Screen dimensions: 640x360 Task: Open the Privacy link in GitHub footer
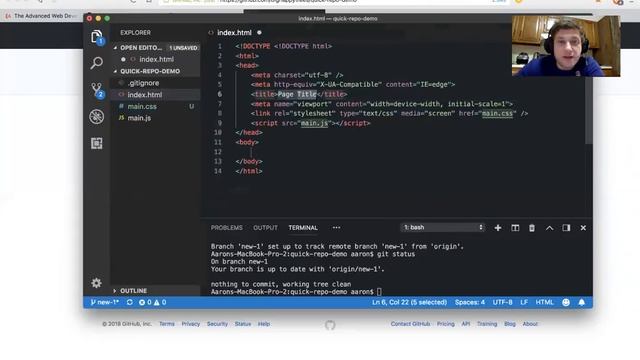click(191, 324)
